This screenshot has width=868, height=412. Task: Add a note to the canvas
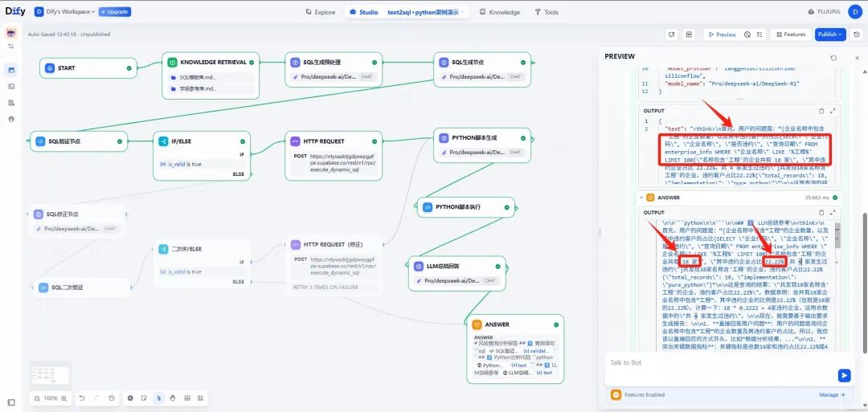(144, 398)
